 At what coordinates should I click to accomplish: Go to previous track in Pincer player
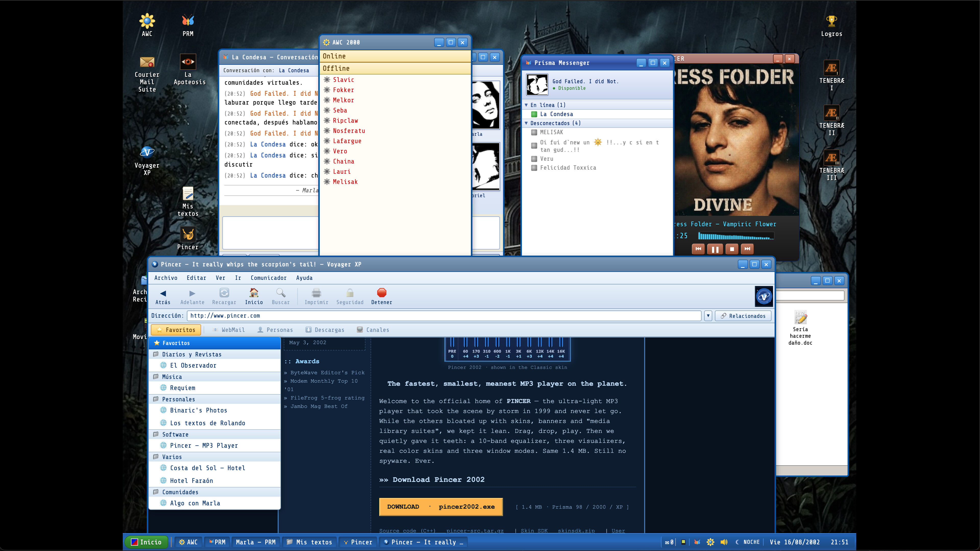tap(698, 249)
